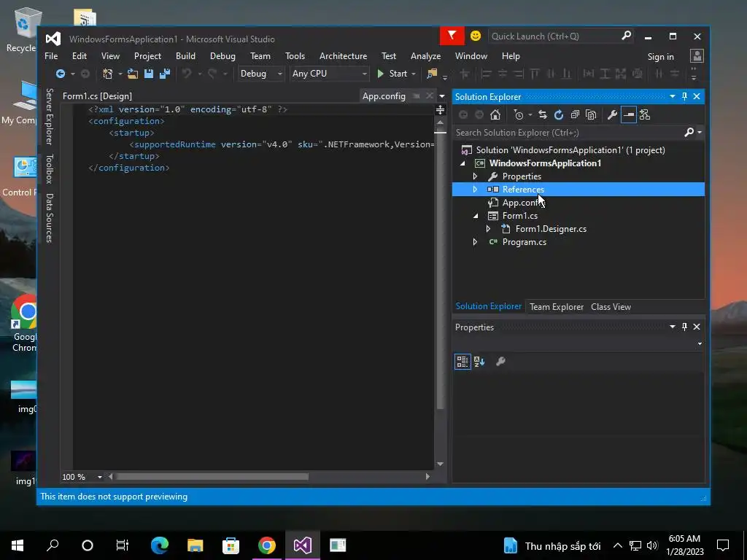Open the Data Sources side tab
The height and width of the screenshot is (560, 747).
pyautogui.click(x=49, y=218)
